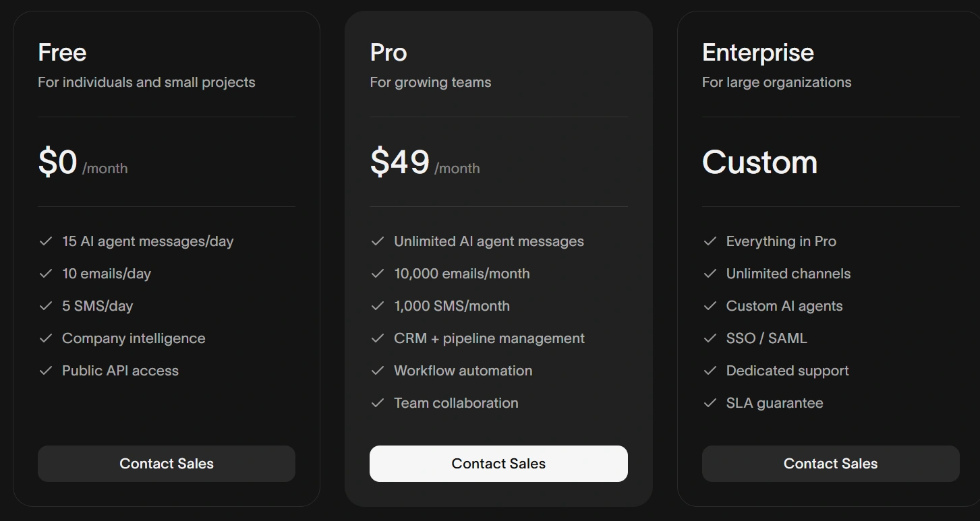980x521 pixels.
Task: Click checkmark next to Workflow automation
Action: [x=378, y=371]
